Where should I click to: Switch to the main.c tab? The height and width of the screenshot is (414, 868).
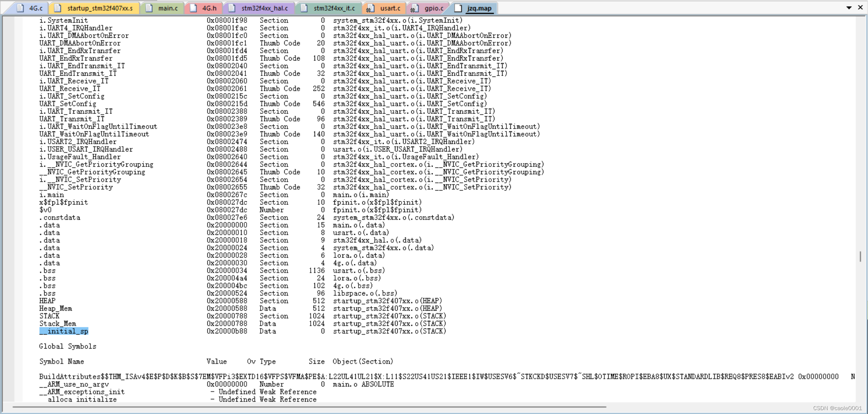point(162,8)
